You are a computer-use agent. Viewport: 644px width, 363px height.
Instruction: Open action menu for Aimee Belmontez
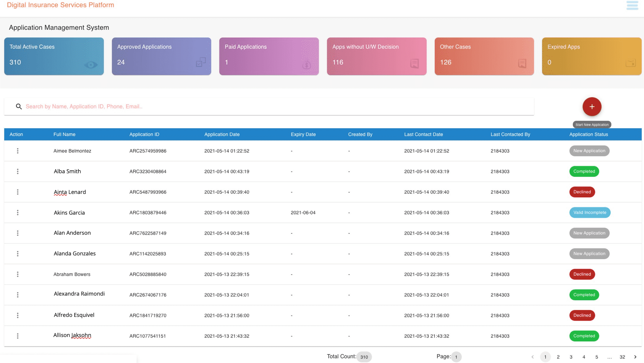[18, 151]
